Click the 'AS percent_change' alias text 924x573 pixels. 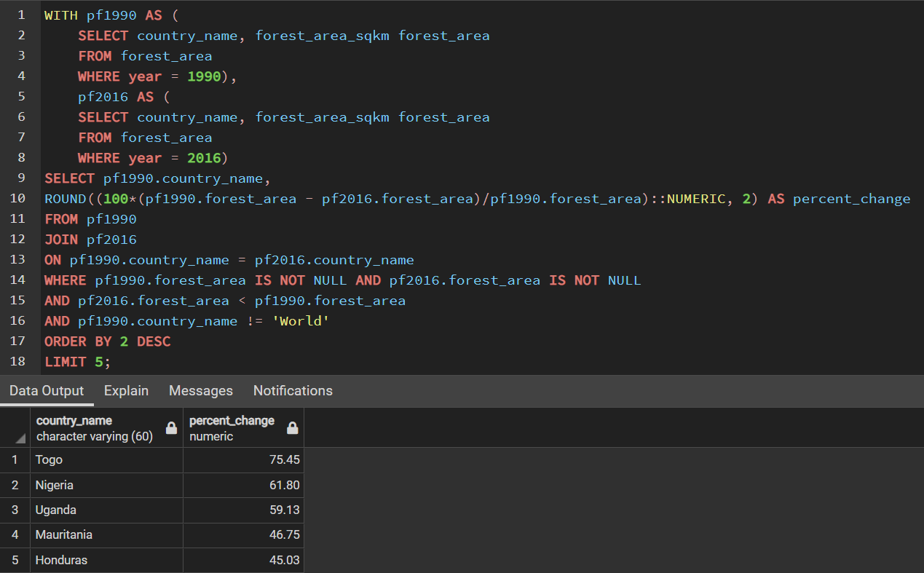click(839, 199)
